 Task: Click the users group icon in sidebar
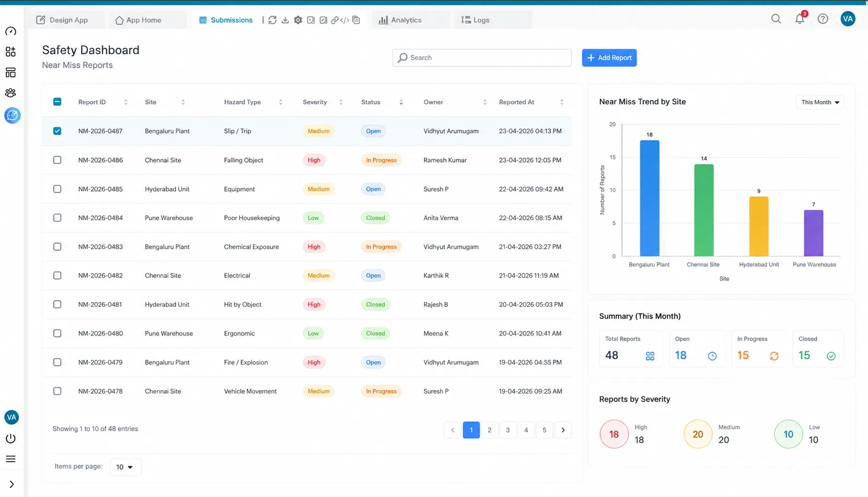click(10, 93)
